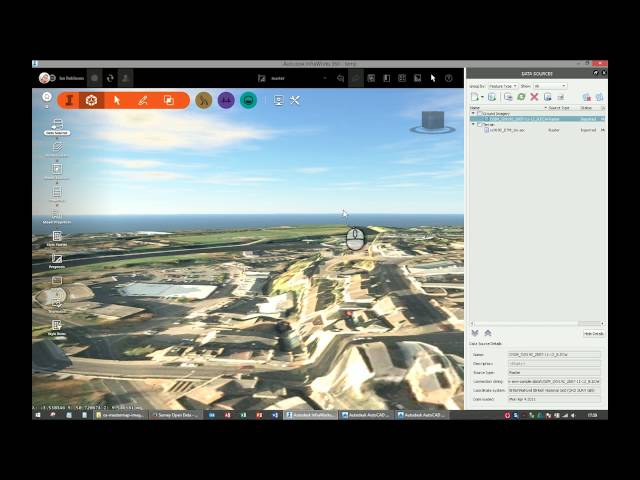Open the Model Properties sidebar icon
The image size is (640, 480).
pyautogui.click(x=57, y=216)
